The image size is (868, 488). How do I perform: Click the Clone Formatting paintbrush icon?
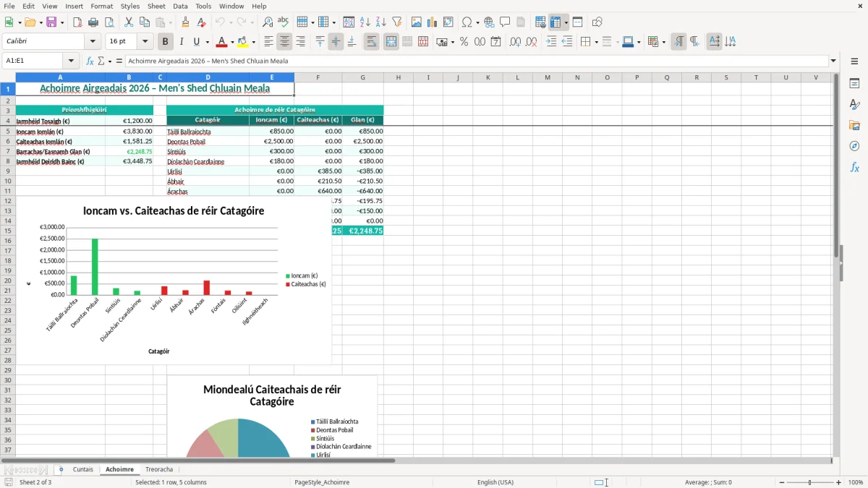pyautogui.click(x=186, y=22)
